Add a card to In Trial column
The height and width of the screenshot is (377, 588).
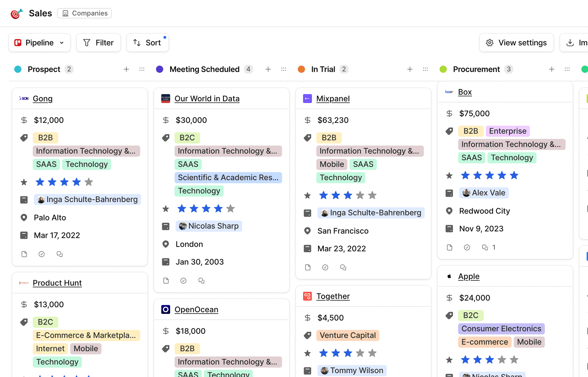pos(410,69)
